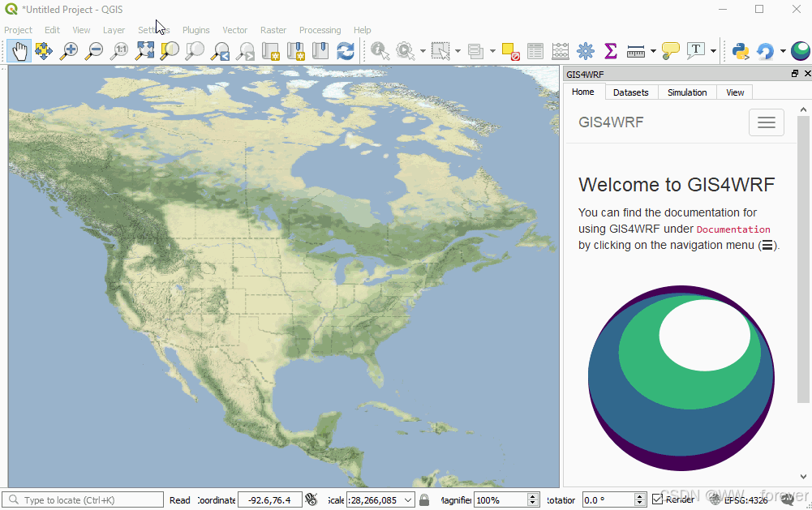Open the Help menu
The width and height of the screenshot is (812, 510).
click(x=362, y=30)
